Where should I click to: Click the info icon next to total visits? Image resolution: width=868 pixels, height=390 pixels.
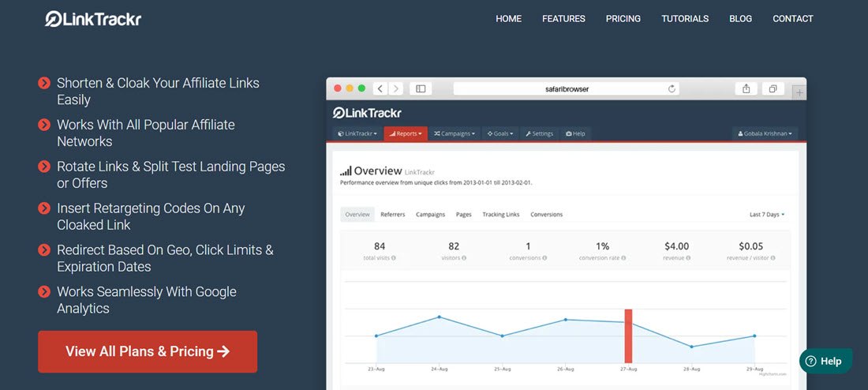pos(394,258)
